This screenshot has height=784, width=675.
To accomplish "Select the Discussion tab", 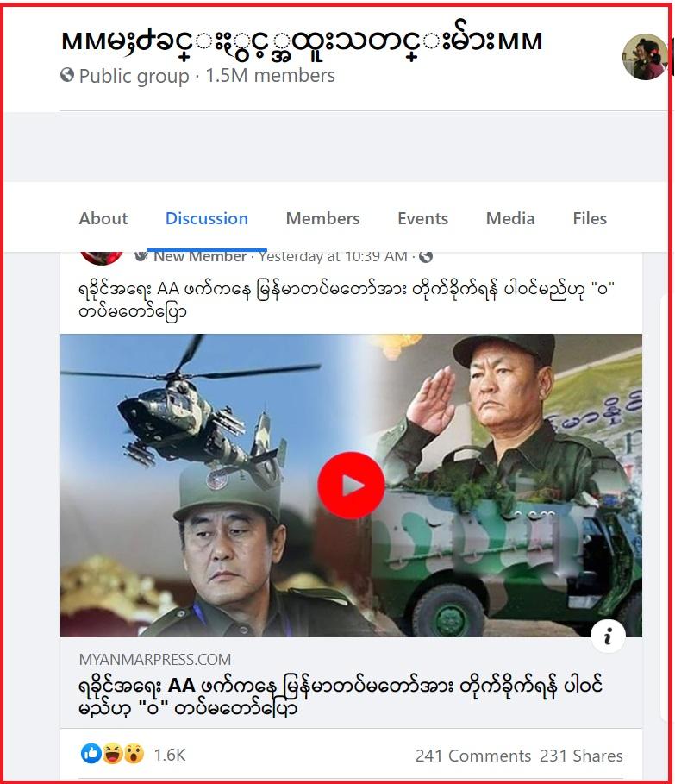I will (207, 218).
